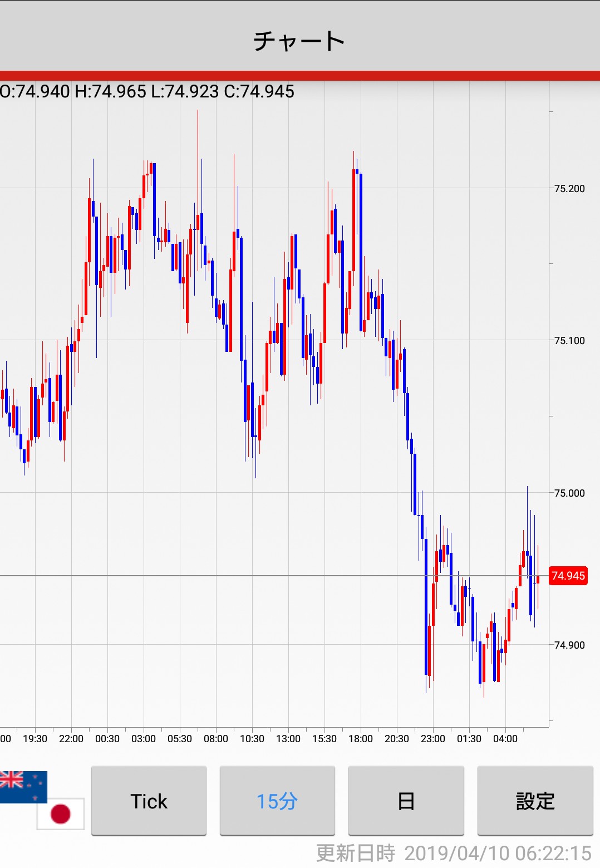
Task: Tap the 18:00 time axis label
Action: tap(361, 739)
